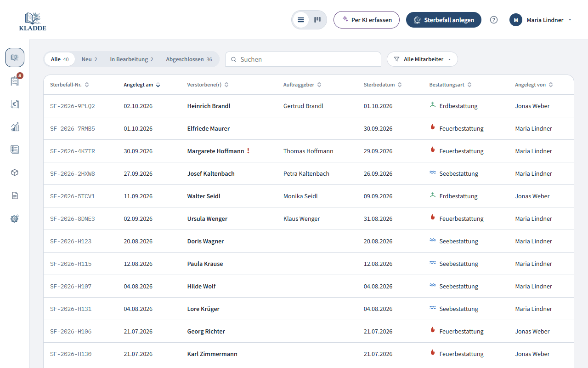The image size is (588, 368).
Task: Expand the Maria Lindner user menu
Action: (x=541, y=20)
